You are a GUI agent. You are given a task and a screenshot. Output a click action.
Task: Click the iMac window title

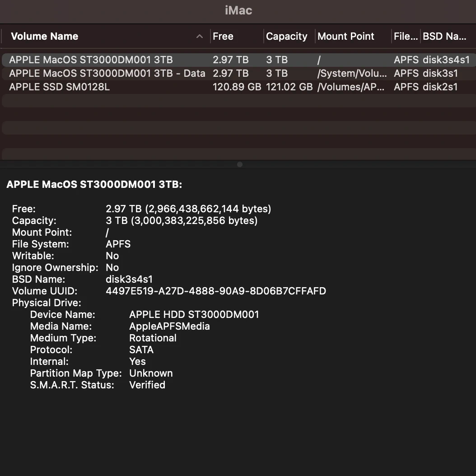(x=238, y=10)
